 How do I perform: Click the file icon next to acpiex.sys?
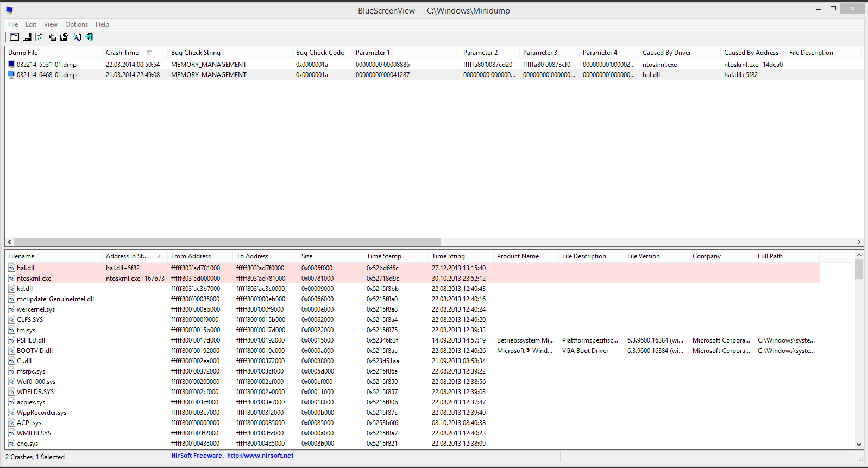(x=11, y=402)
